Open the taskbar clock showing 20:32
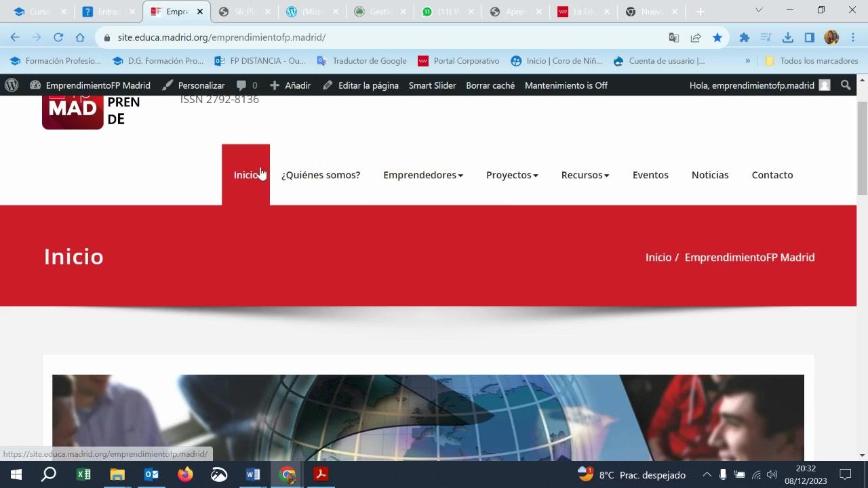The height and width of the screenshot is (488, 868). (x=806, y=474)
